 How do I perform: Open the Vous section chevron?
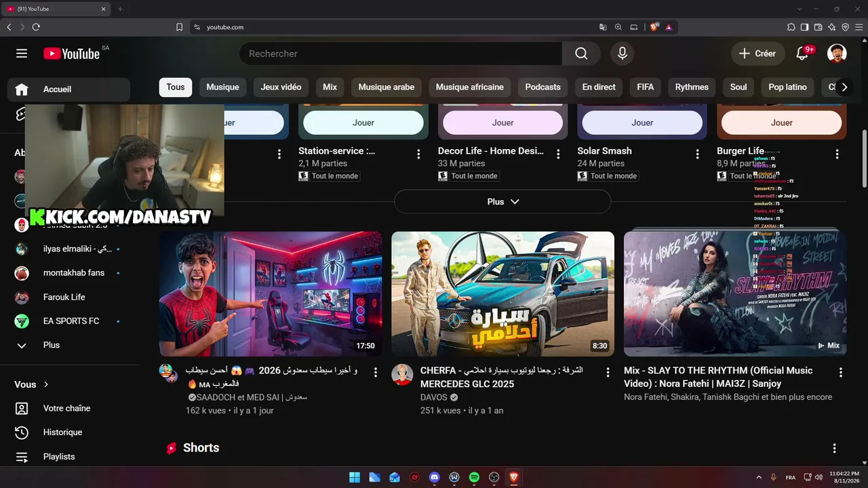coord(46,384)
